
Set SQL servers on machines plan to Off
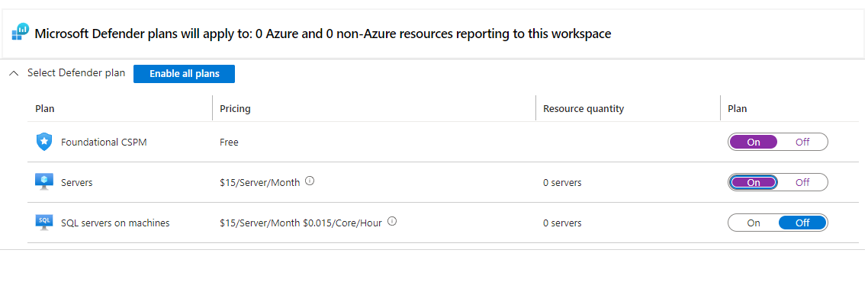click(802, 223)
